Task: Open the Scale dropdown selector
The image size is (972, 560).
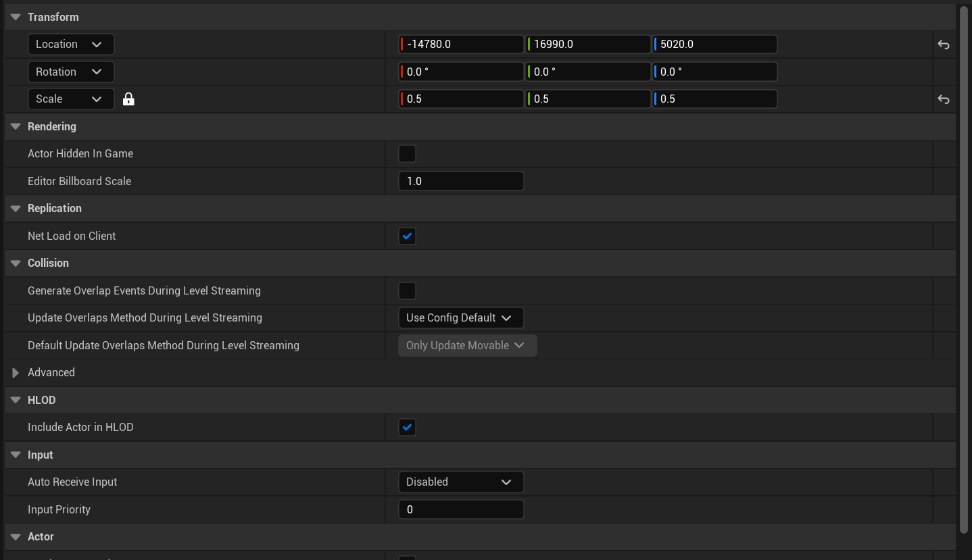Action: click(71, 99)
